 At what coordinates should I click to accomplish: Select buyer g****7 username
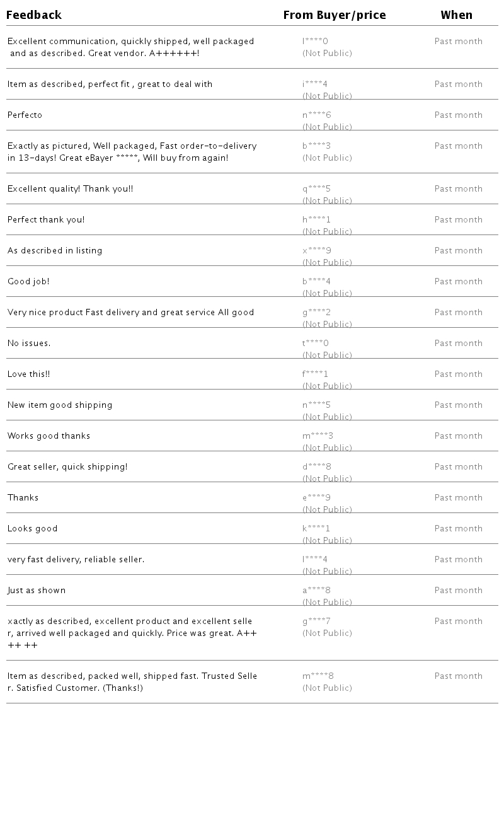click(317, 622)
